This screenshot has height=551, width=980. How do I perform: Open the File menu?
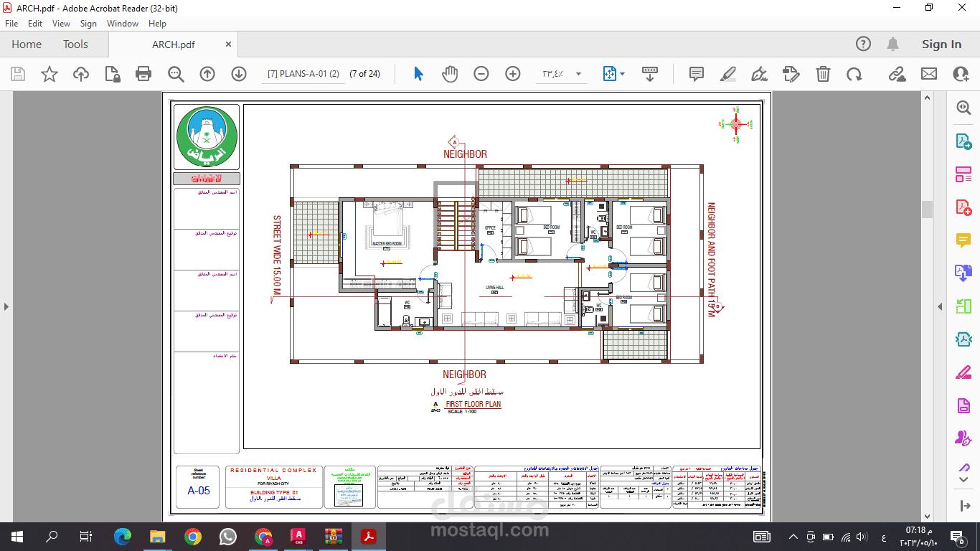[11, 24]
